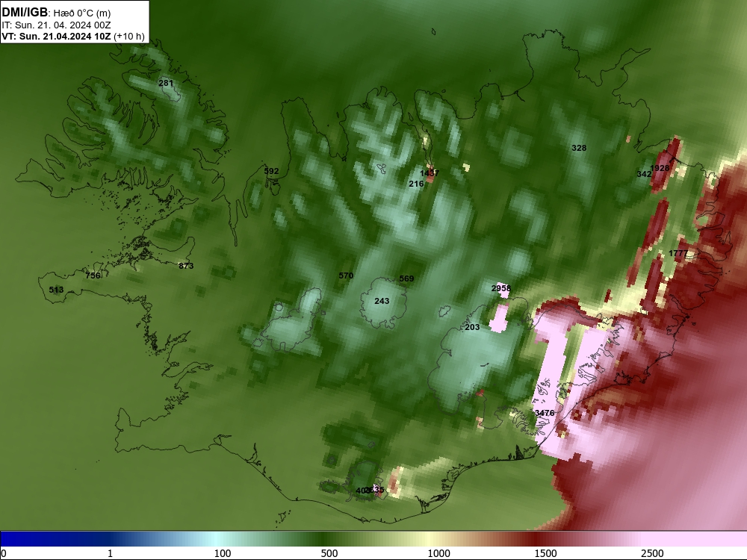747x560 pixels.
Task: Click the map value 203
Action: point(472,327)
